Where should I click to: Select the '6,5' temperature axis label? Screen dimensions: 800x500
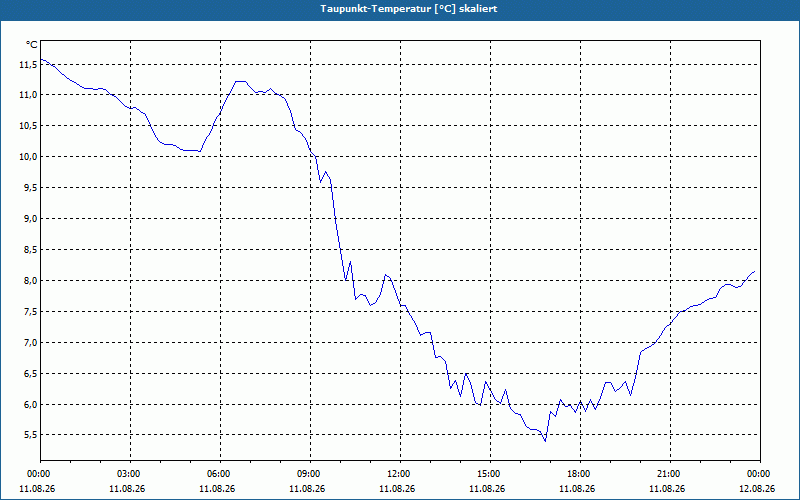30,373
